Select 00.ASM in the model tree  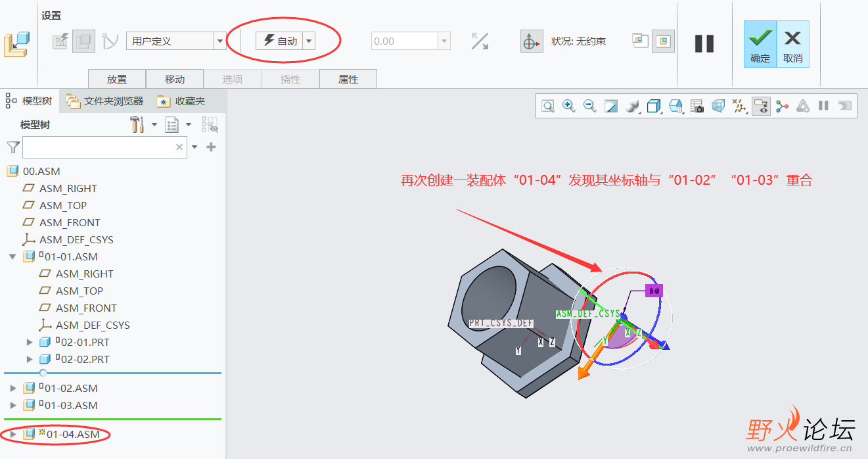(41, 171)
